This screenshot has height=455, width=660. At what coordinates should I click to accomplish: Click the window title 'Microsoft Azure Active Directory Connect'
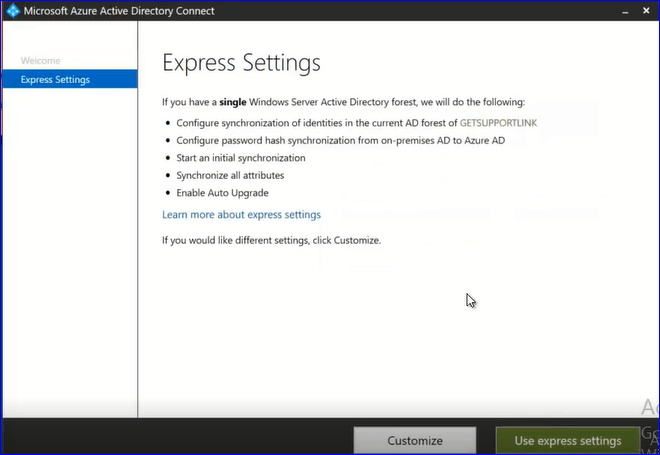point(119,11)
